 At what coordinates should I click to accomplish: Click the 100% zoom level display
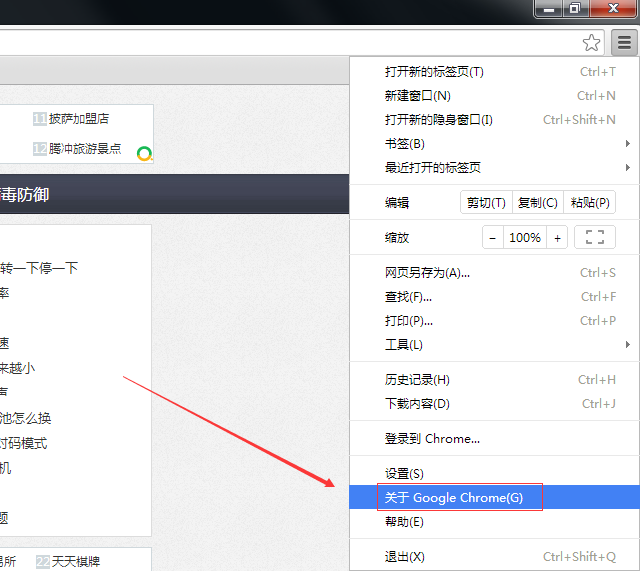tap(525, 238)
